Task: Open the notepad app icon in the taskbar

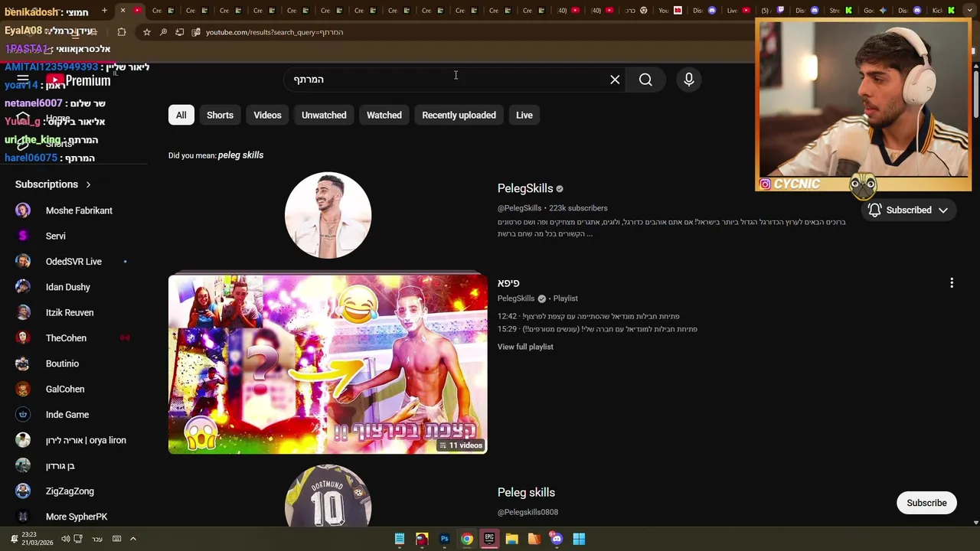Action: 400,539
